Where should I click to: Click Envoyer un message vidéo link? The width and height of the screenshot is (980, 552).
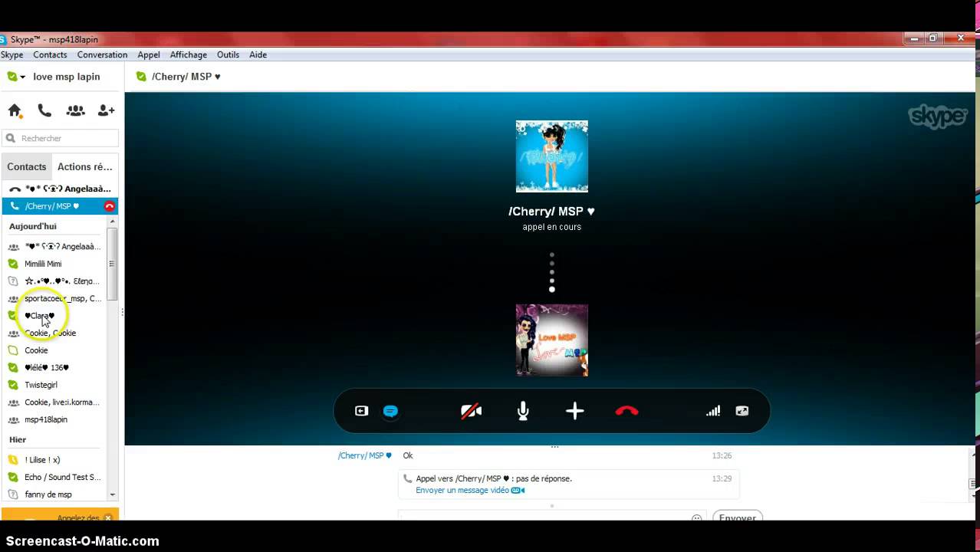coord(462,490)
